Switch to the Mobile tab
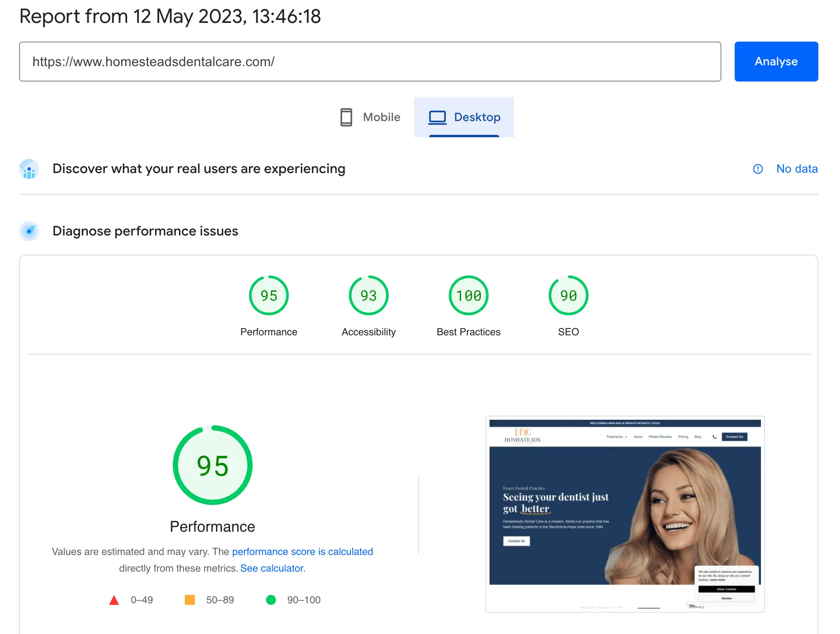840x634 pixels. tap(370, 117)
